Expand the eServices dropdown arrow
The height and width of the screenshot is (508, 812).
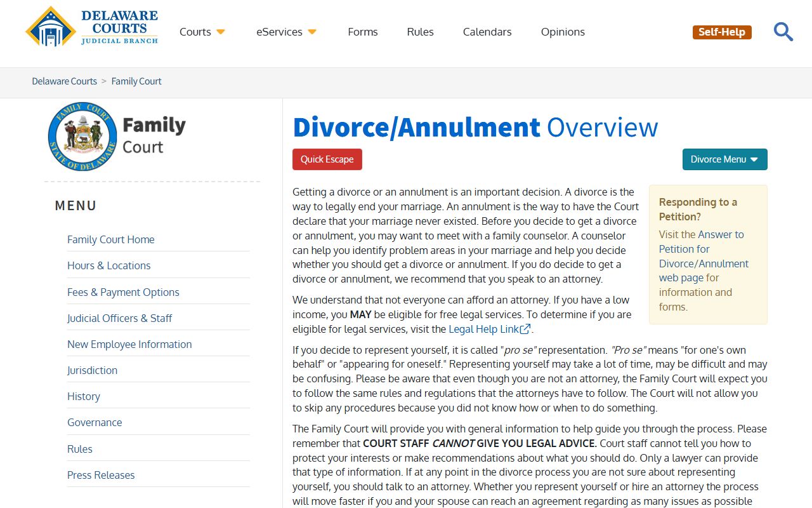312,32
